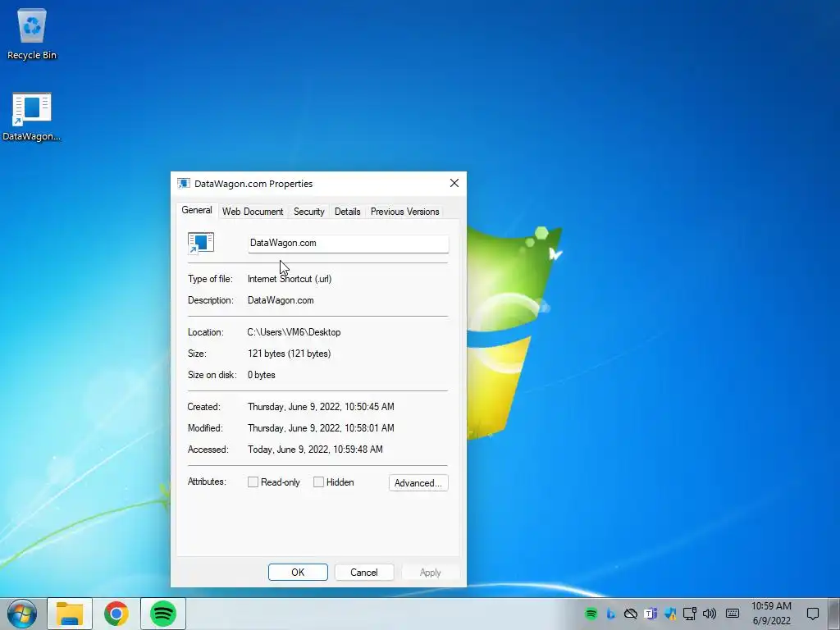Open the Recycle Bin desktop icon

32,34
